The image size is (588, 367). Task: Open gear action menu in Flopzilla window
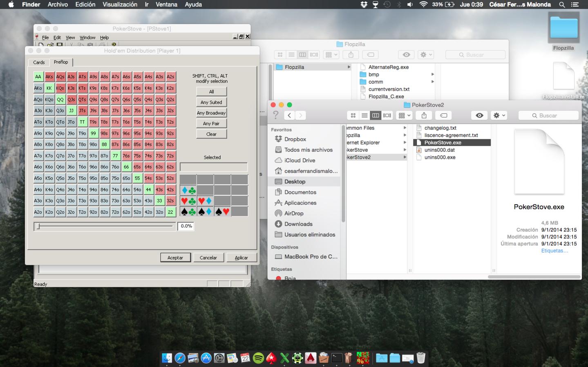tap(426, 55)
